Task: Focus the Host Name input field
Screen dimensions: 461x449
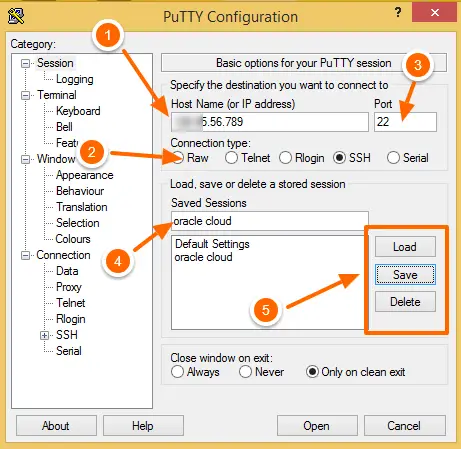Action: pyautogui.click(x=270, y=122)
